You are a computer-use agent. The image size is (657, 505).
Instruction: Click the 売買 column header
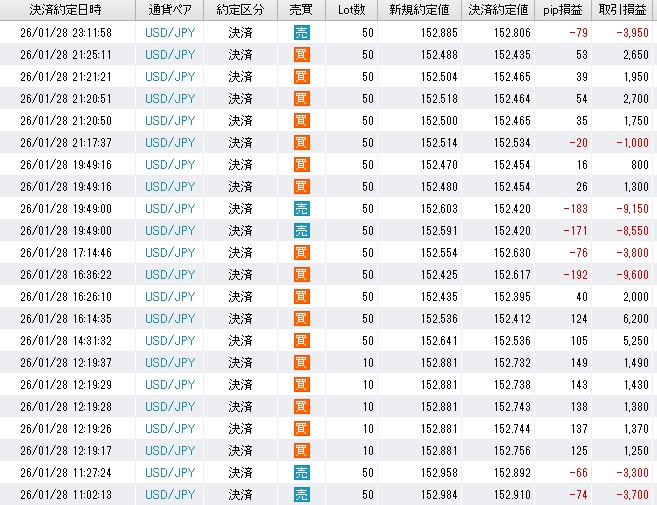301,10
